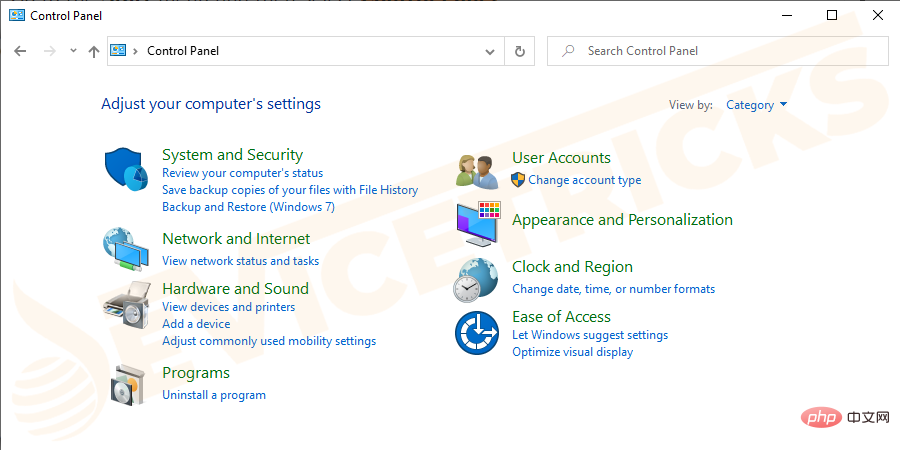Open Hardware and Sound category
This screenshot has width=900, height=450.
[235, 289]
